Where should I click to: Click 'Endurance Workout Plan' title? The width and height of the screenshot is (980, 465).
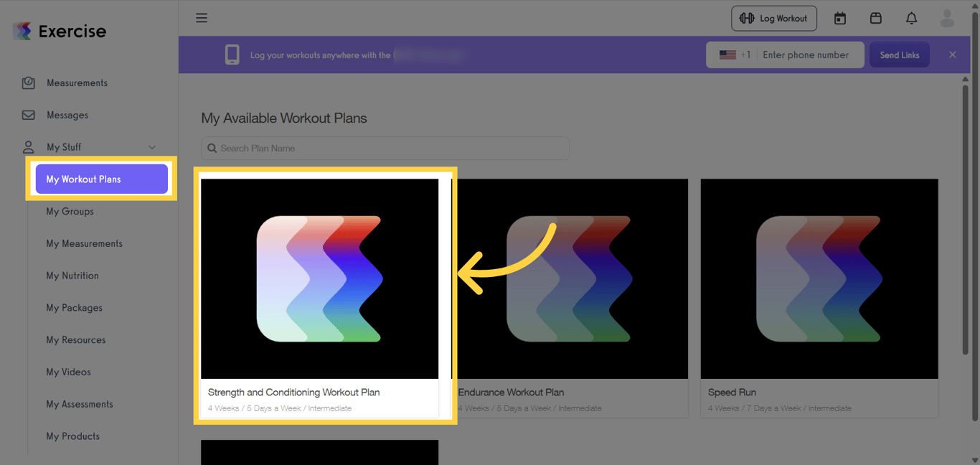(x=512, y=393)
